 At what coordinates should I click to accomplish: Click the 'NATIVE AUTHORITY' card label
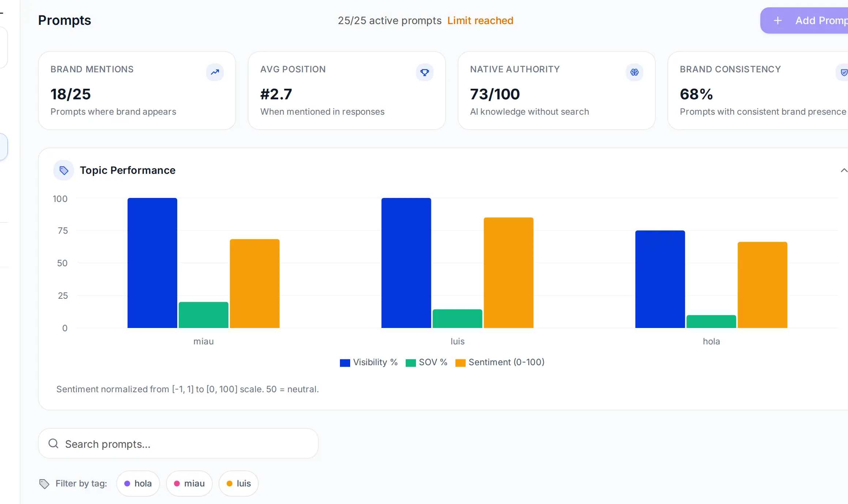click(515, 69)
